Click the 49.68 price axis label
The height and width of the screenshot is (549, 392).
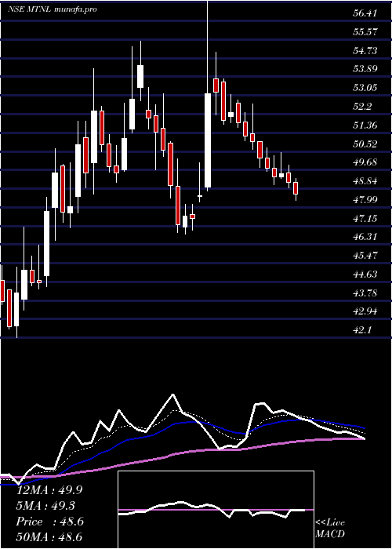[x=365, y=162]
